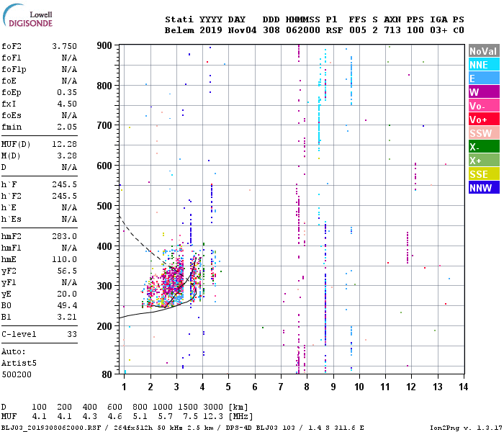Click the 3000 km distance column
Image resolution: width=504 pixels, height=432 pixels.
click(x=213, y=407)
